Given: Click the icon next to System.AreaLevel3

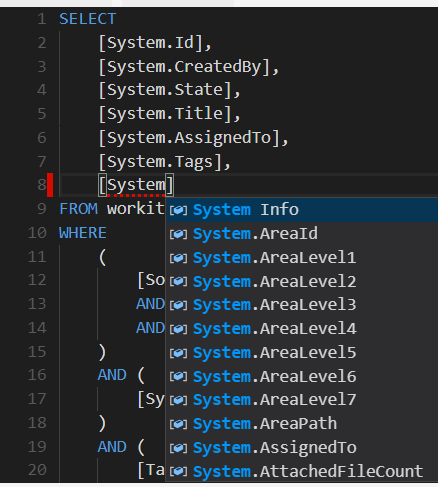Looking at the screenshot, I should point(178,305).
